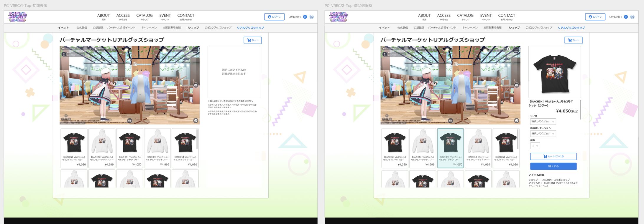The image size is (644, 224).
Task: Switch language to JP in right mockup
Action: [626, 17]
